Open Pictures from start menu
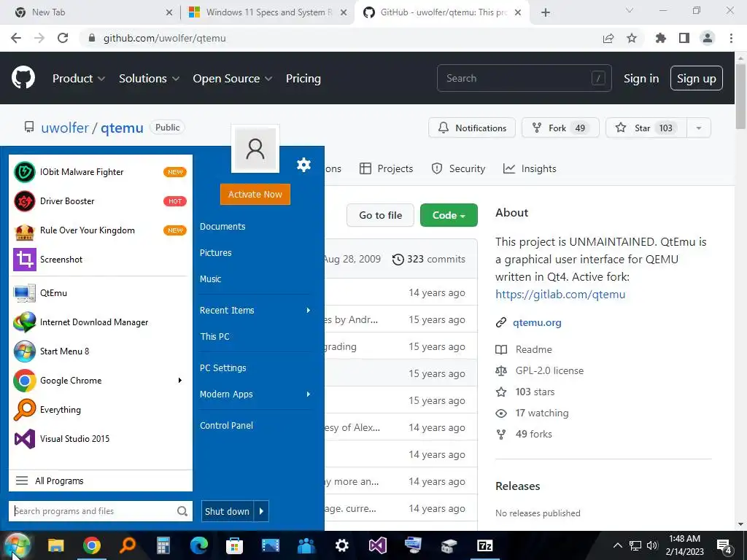The width and height of the screenshot is (747, 560). [x=216, y=253]
